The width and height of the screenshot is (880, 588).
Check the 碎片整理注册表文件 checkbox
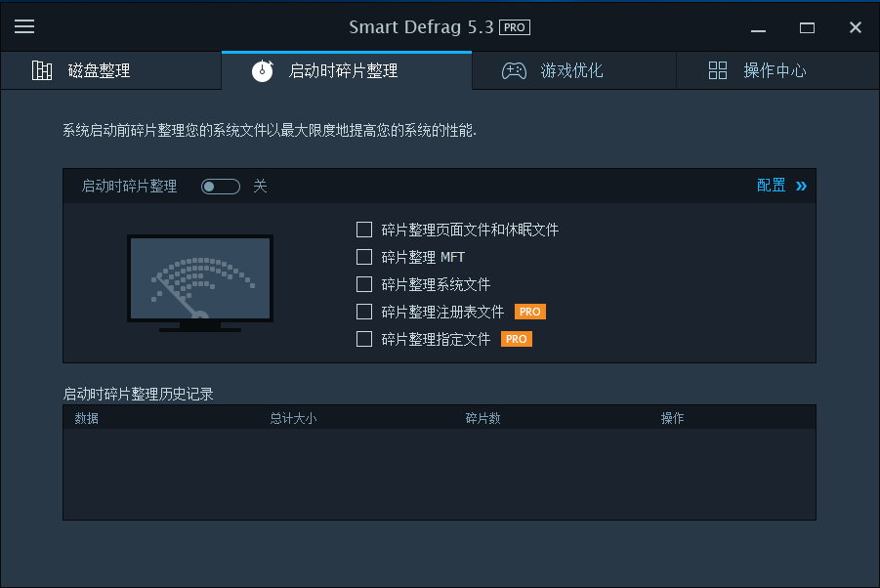point(364,312)
